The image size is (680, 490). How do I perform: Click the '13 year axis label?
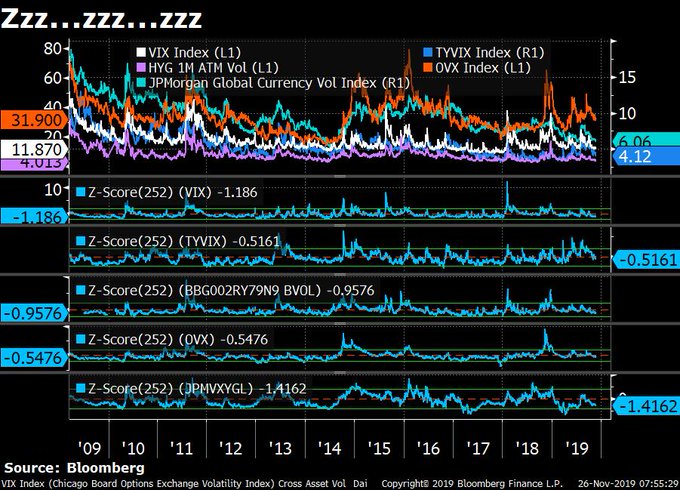tap(280, 448)
